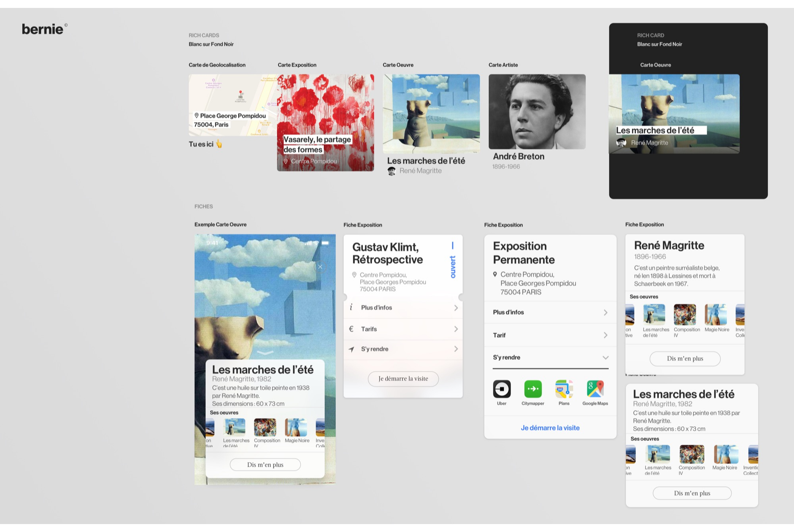Image resolution: width=794 pixels, height=532 pixels.
Task: Click location pin in Gustav Klimt card address
Action: click(354, 275)
